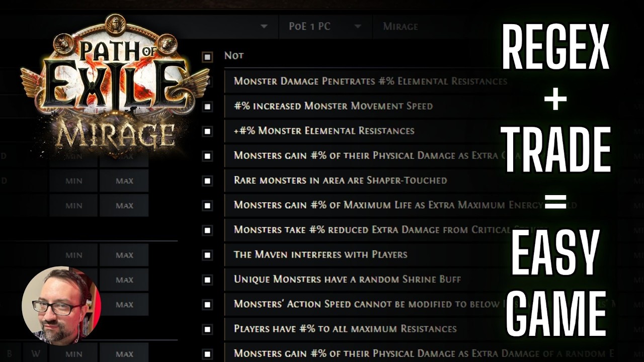Open the PoE 1 PC platform dropdown
This screenshot has height=362, width=644.
[326, 26]
